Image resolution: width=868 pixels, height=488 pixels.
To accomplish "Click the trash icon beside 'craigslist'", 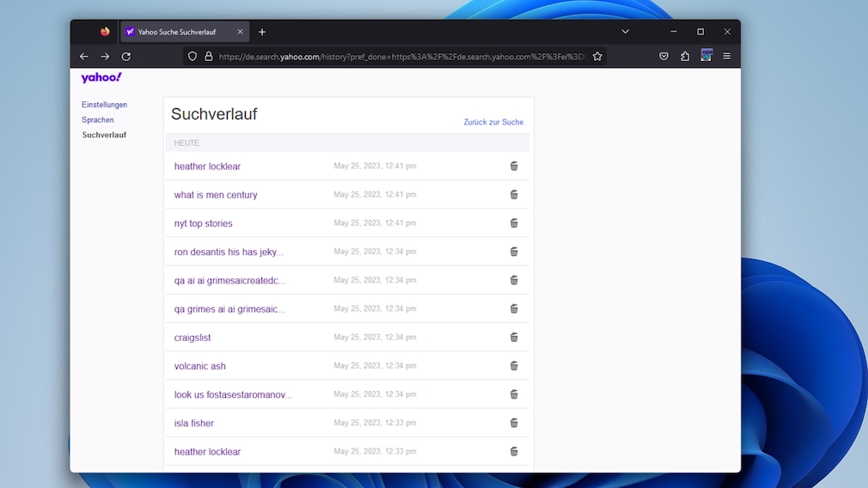I will point(514,338).
